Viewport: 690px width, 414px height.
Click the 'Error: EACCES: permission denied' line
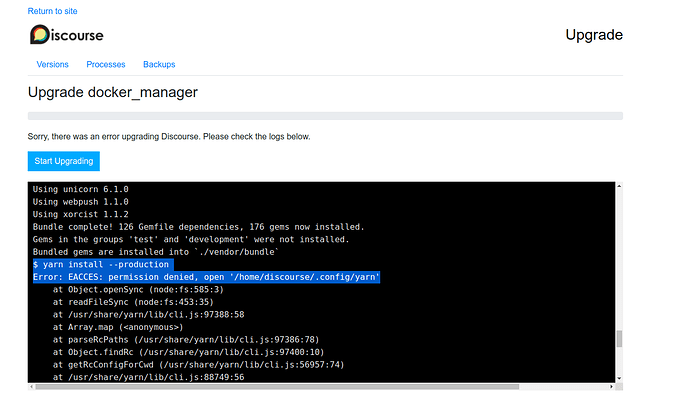[x=206, y=277]
